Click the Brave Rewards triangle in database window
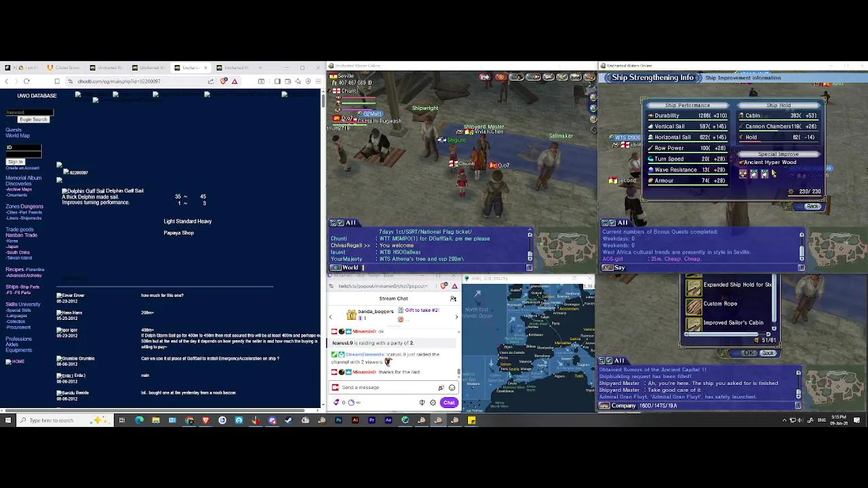 (x=235, y=81)
